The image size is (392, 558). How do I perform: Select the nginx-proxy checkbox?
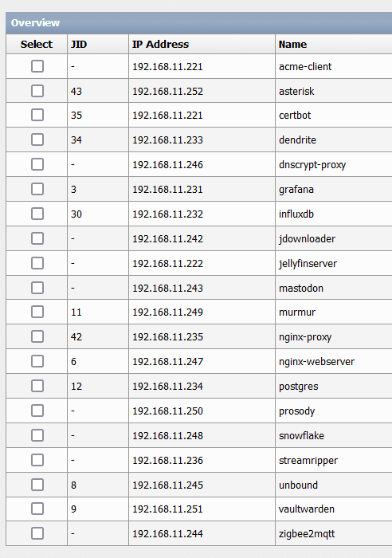click(x=37, y=336)
